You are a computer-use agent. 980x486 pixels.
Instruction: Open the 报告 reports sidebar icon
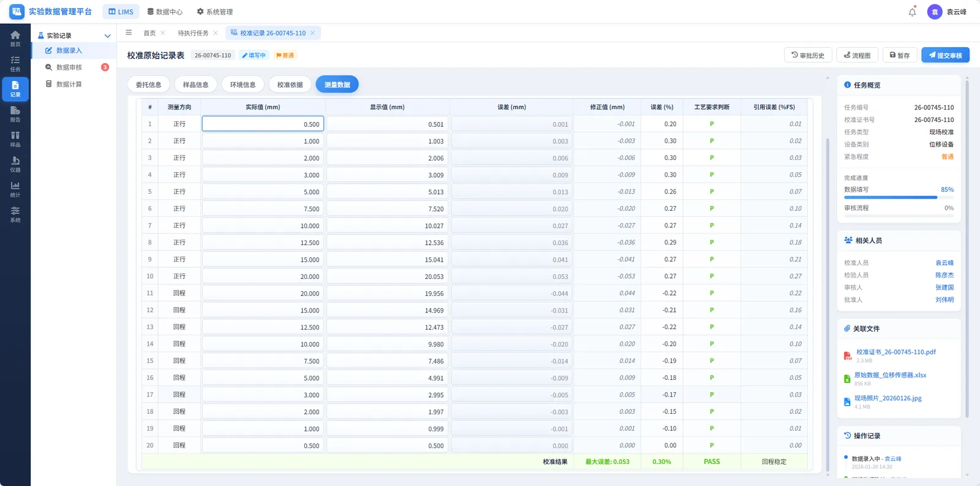pos(15,114)
